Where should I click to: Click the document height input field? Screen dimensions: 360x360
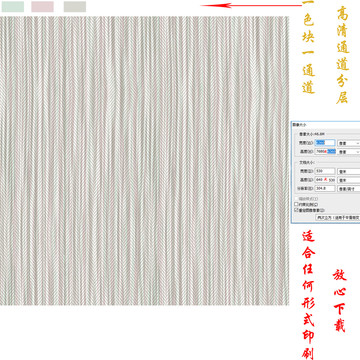coord(325,180)
